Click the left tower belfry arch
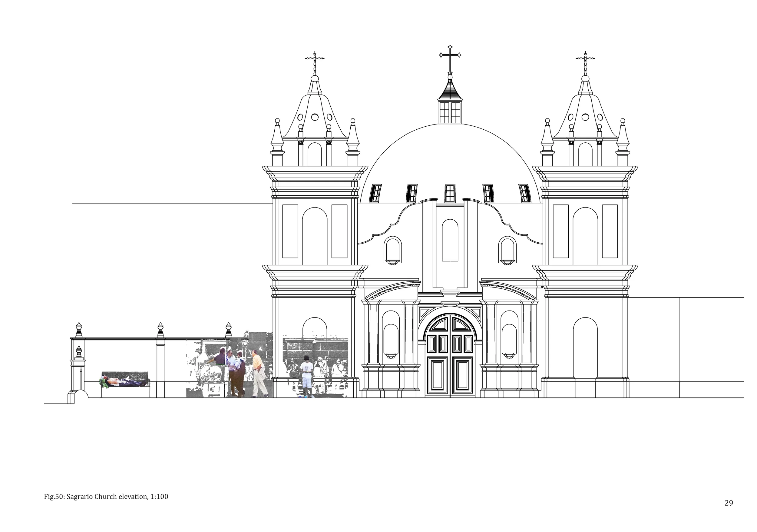 tap(315, 154)
